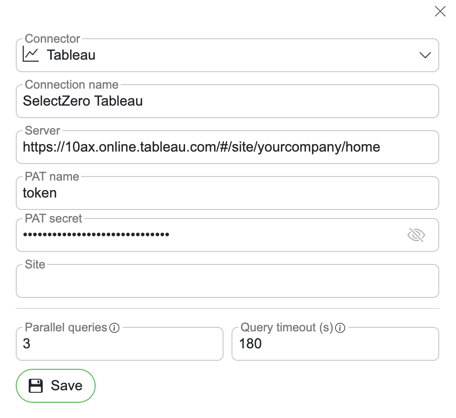Viewport: 456px width, 418px height.
Task: Edit the Parallel queries value
Action: 120,344
